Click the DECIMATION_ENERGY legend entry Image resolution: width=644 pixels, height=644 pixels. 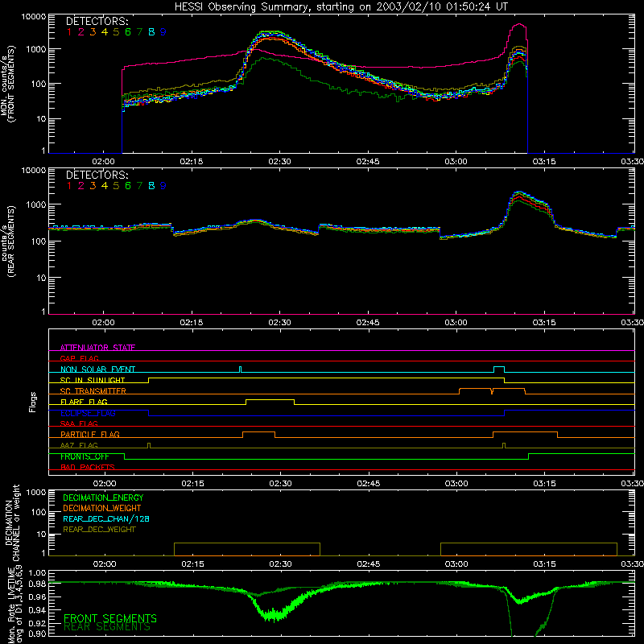pos(103,497)
